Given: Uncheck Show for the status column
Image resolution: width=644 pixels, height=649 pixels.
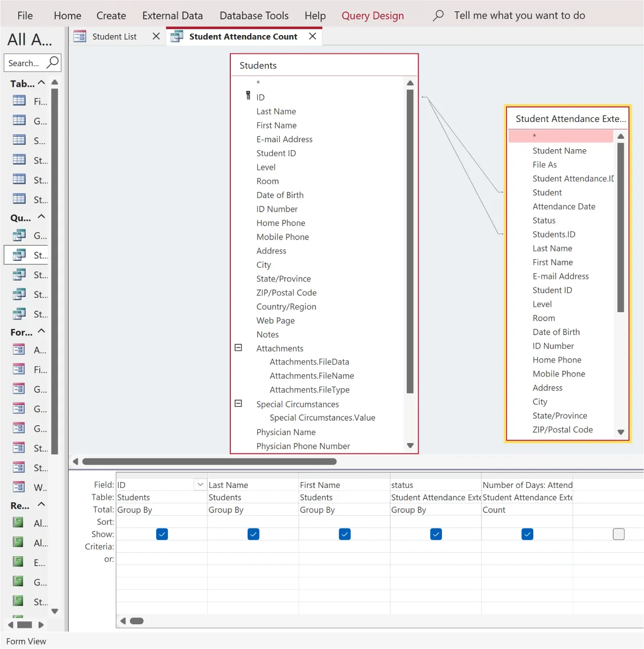Looking at the screenshot, I should pyautogui.click(x=435, y=534).
